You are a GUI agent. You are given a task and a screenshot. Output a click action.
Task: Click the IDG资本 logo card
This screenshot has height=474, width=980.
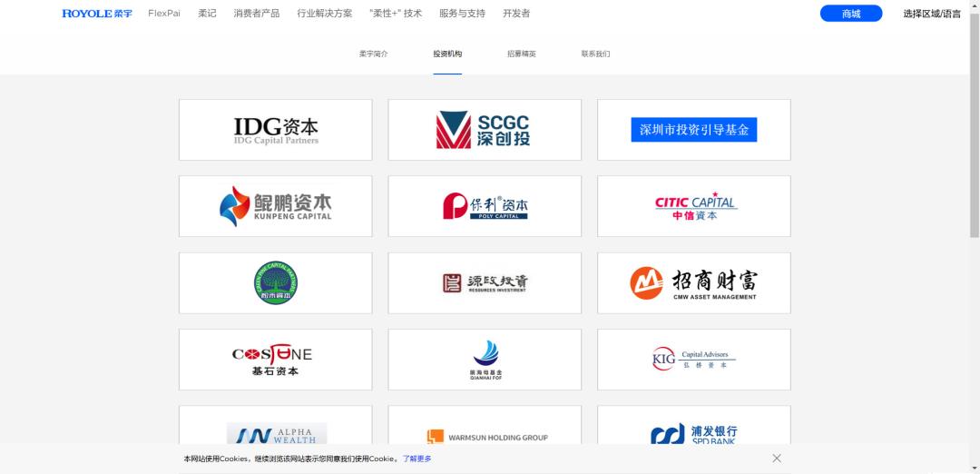(276, 130)
